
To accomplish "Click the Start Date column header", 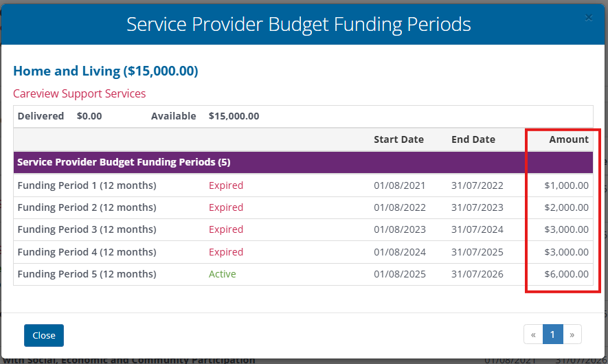I will (398, 139).
